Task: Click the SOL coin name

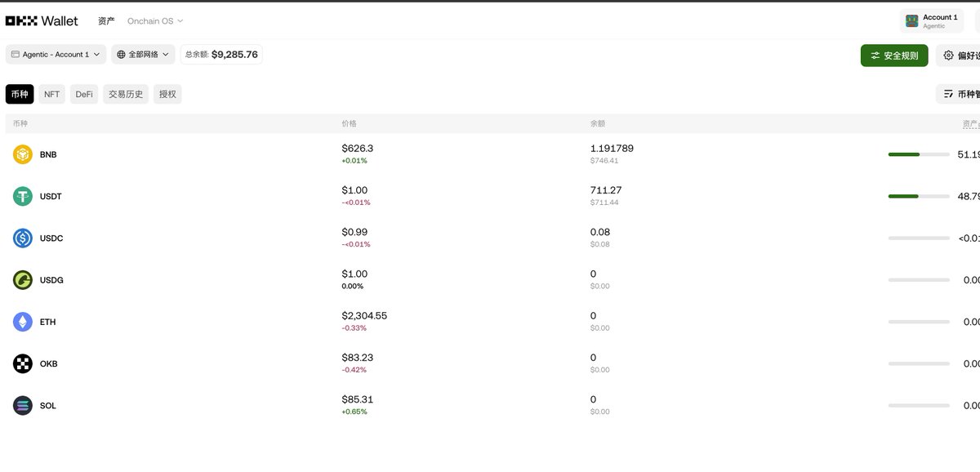Action: pyautogui.click(x=48, y=406)
